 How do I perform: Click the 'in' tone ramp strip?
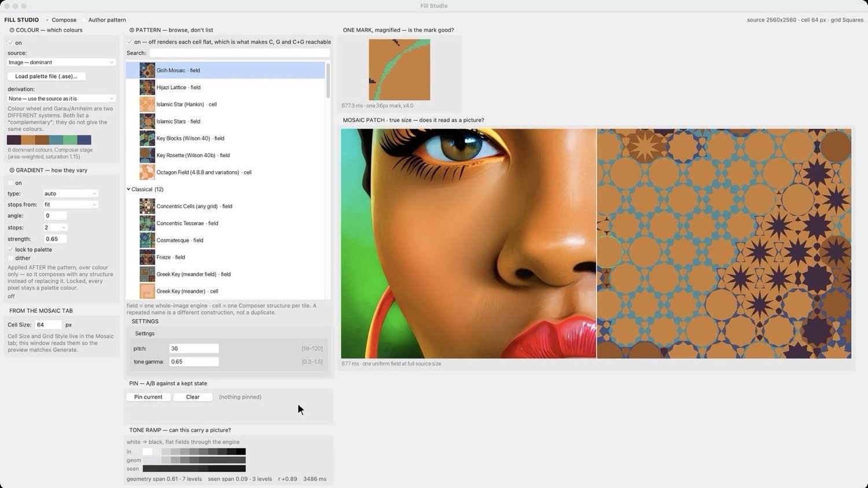point(194,452)
